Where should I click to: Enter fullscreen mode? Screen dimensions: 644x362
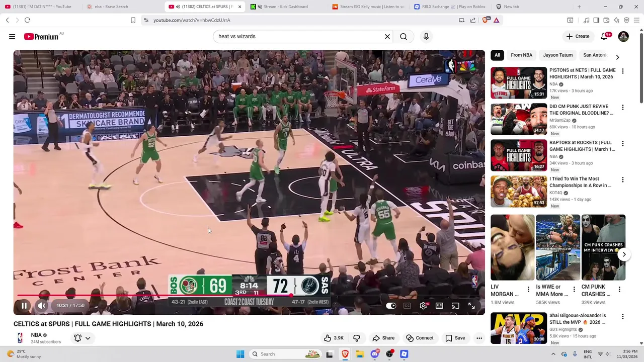471,306
